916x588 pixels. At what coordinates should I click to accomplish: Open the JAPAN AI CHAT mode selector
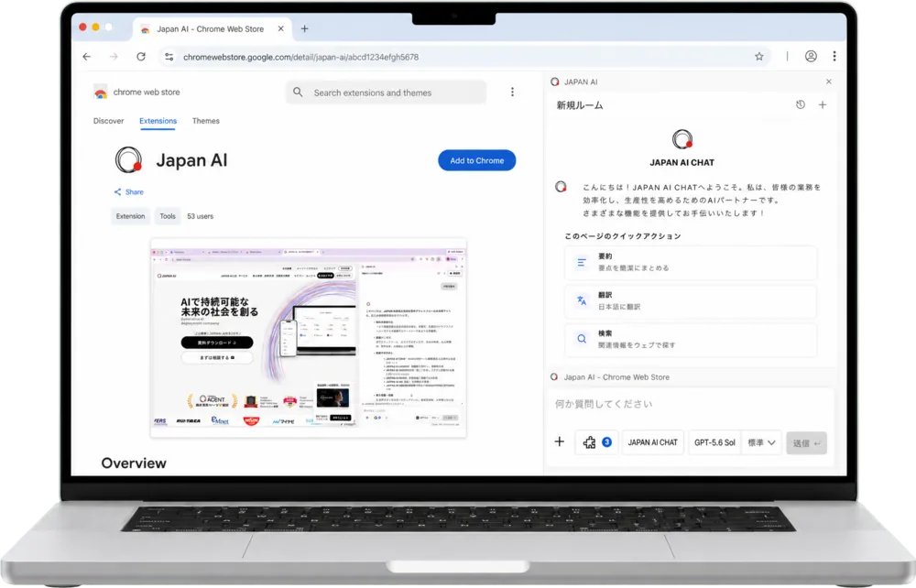(x=652, y=442)
